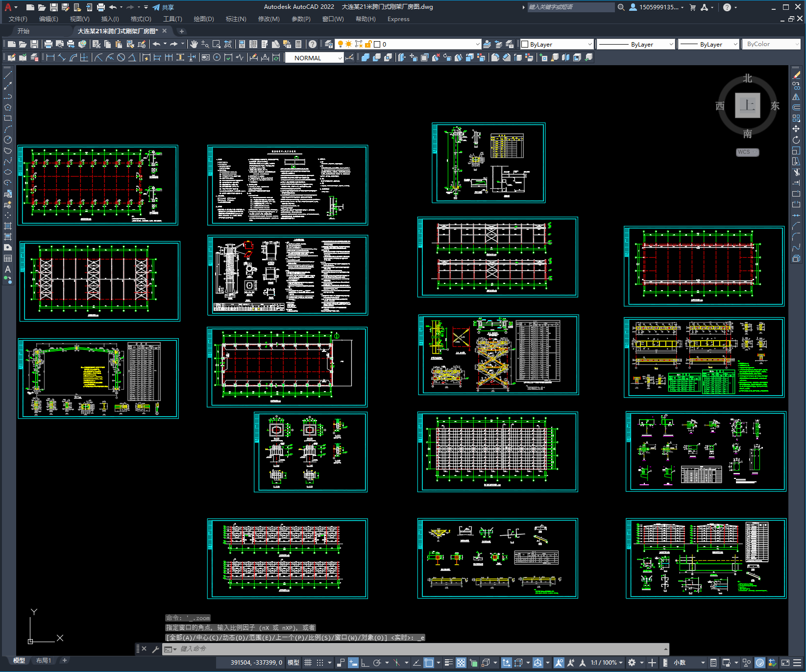Open the ByLayer linetype dropdown
Viewport: 806px width, 672px height.
click(x=636, y=44)
